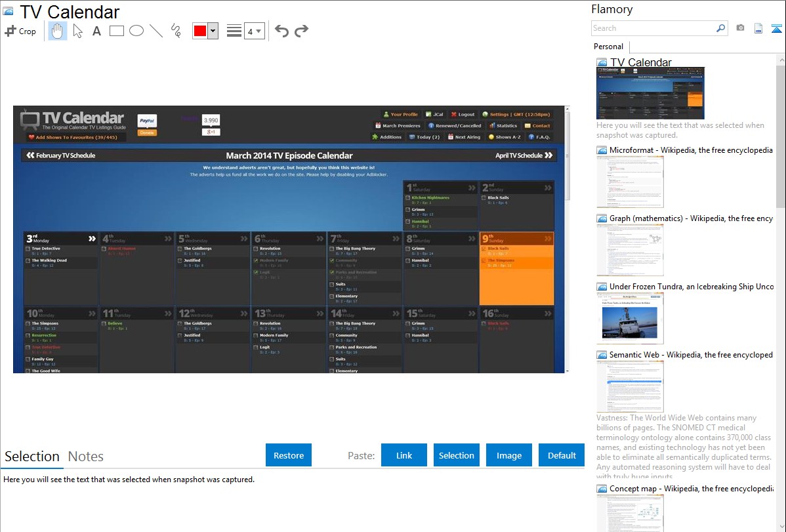Image resolution: width=786 pixels, height=532 pixels.
Task: Toggle Black Sails checkbox on 2nd Sunday
Action: click(484, 197)
